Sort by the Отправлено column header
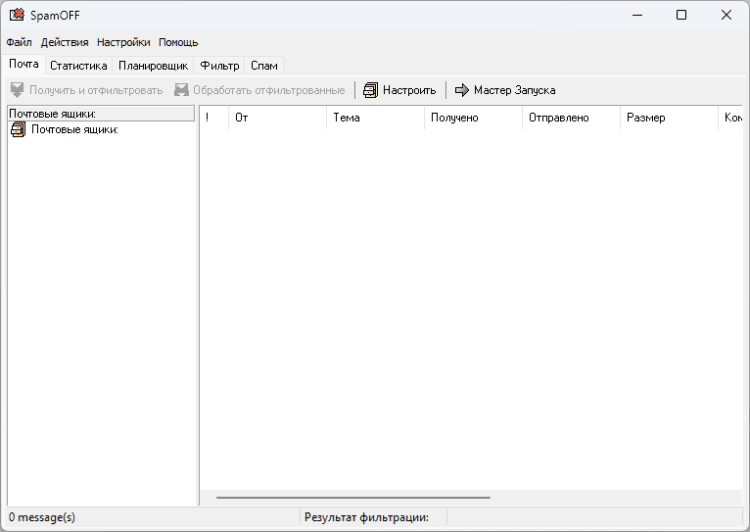The width and height of the screenshot is (750, 532). pos(571,118)
